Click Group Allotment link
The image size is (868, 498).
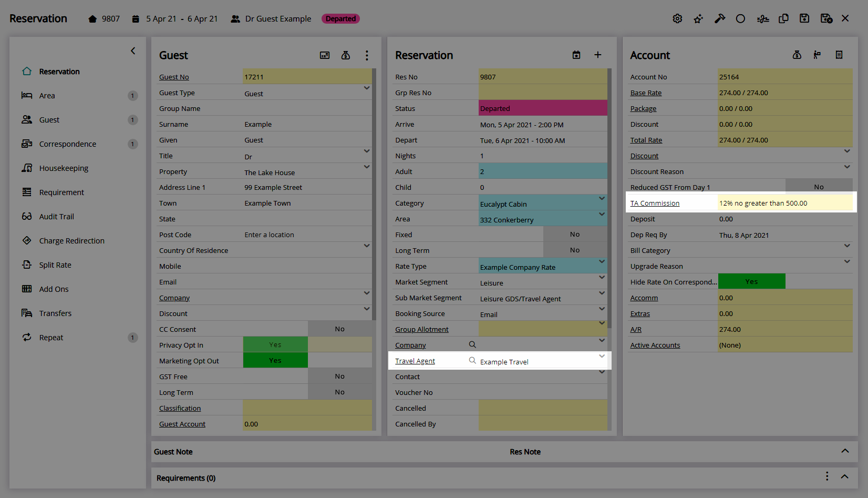[422, 329]
